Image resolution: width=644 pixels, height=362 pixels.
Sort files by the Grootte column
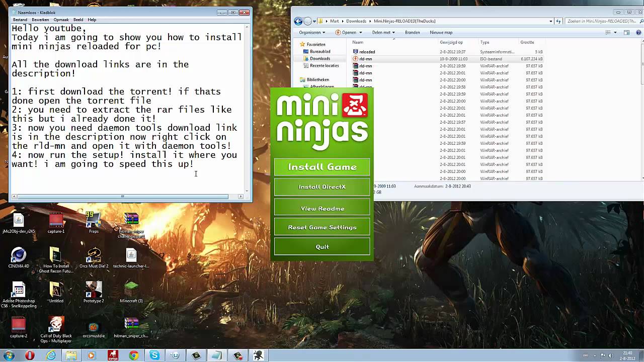(x=527, y=42)
